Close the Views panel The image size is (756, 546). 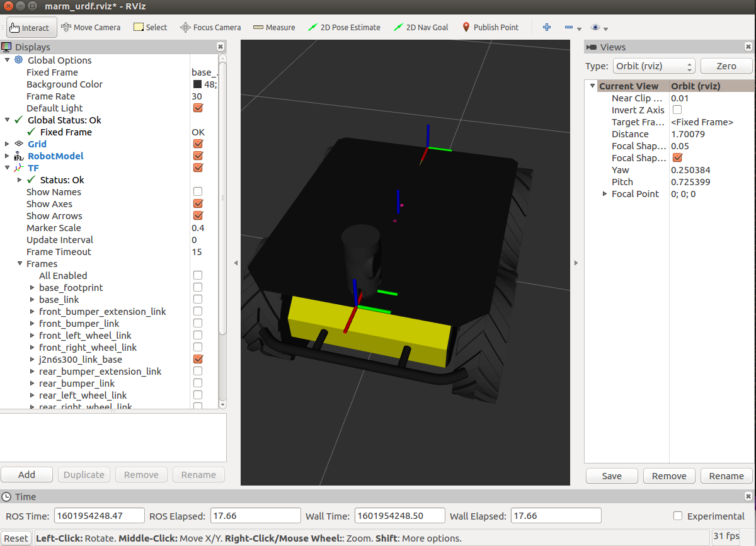pyautogui.click(x=748, y=47)
